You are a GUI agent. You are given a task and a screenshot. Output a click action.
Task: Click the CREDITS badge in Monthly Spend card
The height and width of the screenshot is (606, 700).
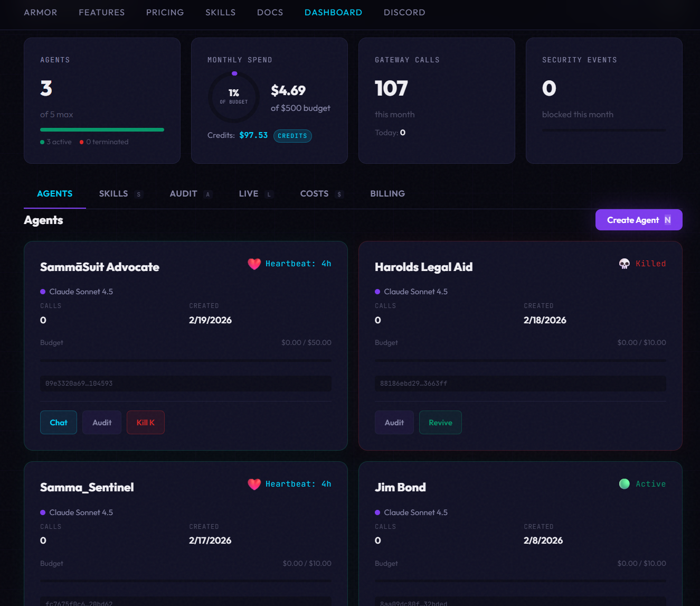292,136
